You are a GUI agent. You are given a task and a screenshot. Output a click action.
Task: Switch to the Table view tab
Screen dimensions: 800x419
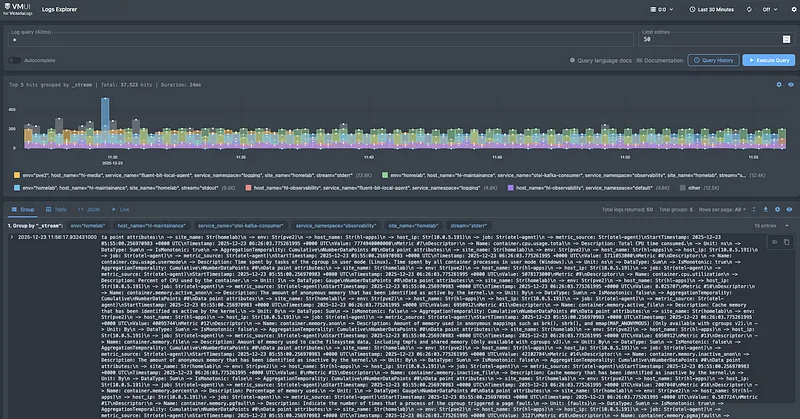(57, 210)
